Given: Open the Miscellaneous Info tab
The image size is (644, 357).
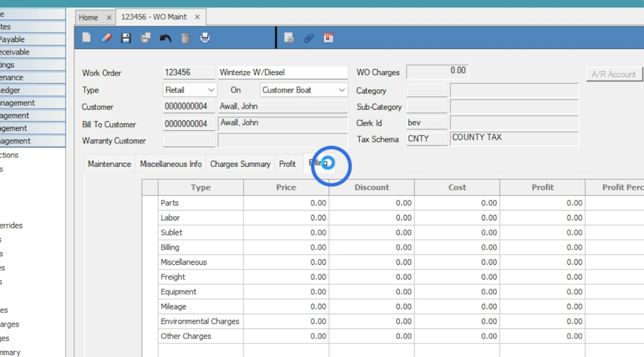Looking at the screenshot, I should [171, 164].
